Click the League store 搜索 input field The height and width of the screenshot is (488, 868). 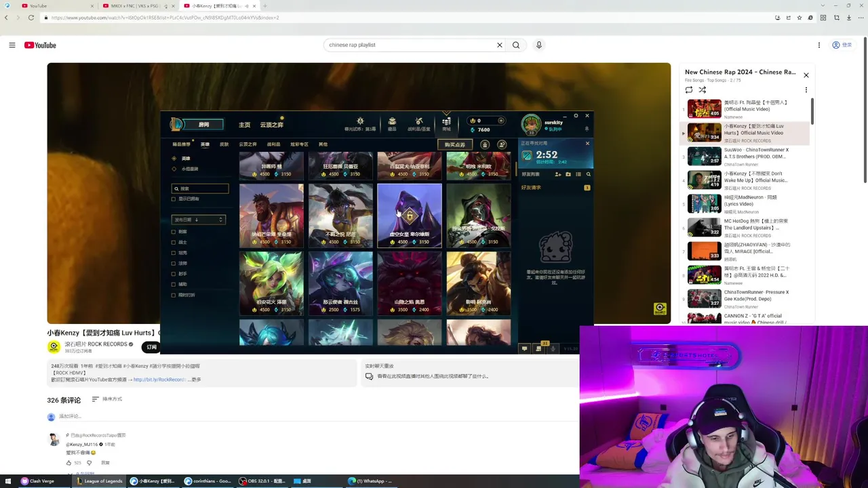coord(200,188)
